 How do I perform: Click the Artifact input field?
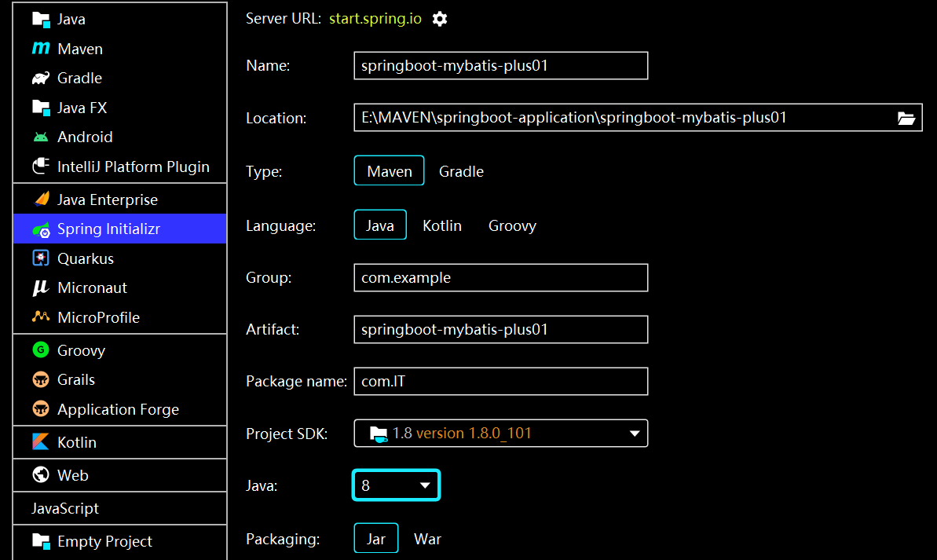(x=501, y=329)
